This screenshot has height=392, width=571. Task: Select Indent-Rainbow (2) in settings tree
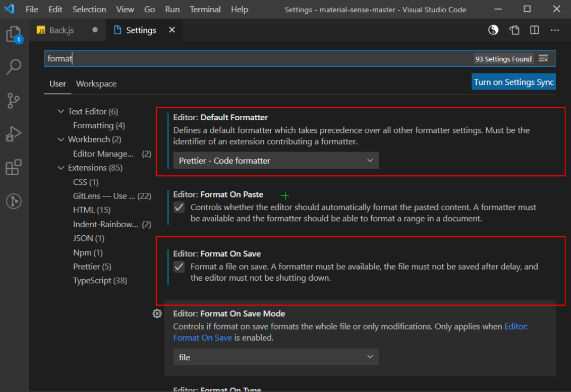pyautogui.click(x=112, y=225)
